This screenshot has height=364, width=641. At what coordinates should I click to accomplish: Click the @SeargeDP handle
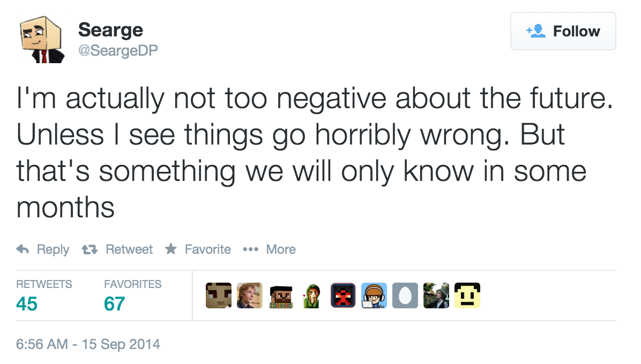[x=118, y=50]
